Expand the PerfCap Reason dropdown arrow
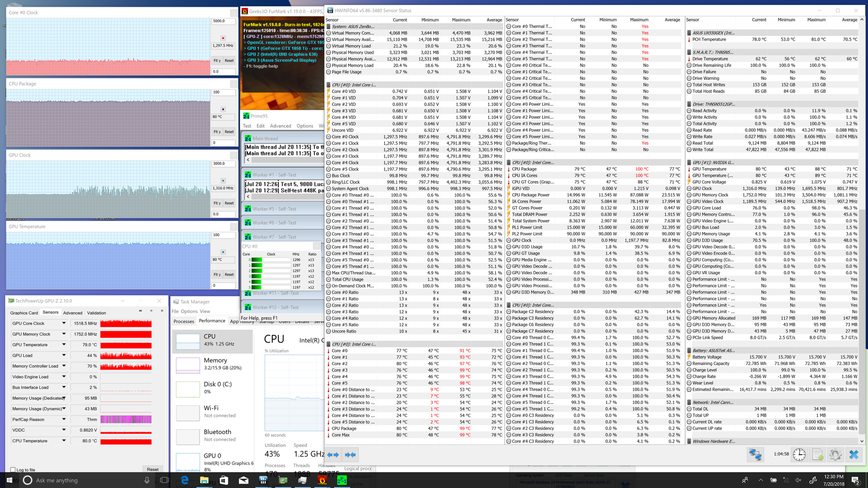This screenshot has height=488, width=868. (64, 419)
